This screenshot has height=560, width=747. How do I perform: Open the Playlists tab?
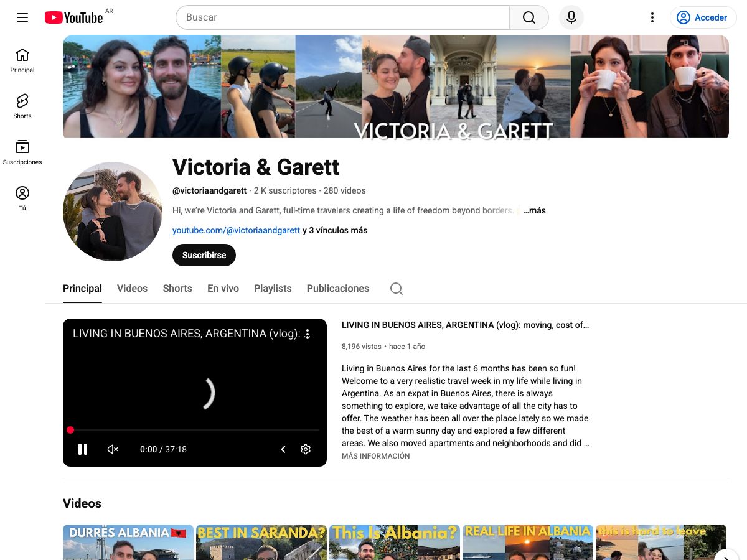273,288
